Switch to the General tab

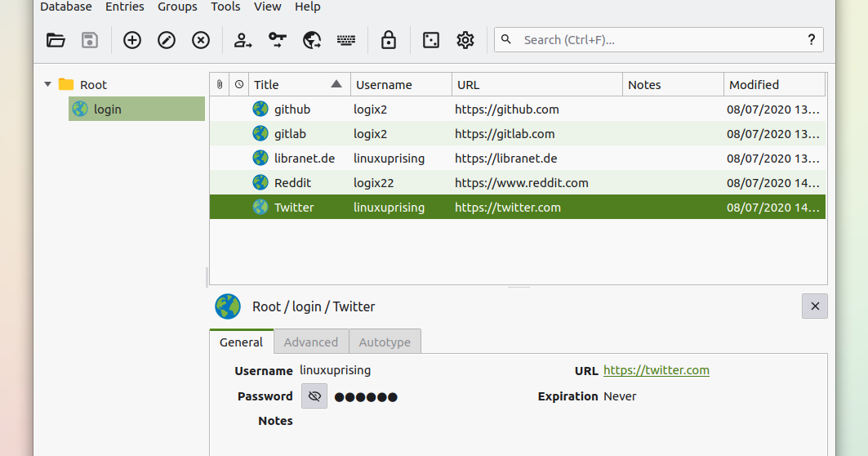[242, 342]
